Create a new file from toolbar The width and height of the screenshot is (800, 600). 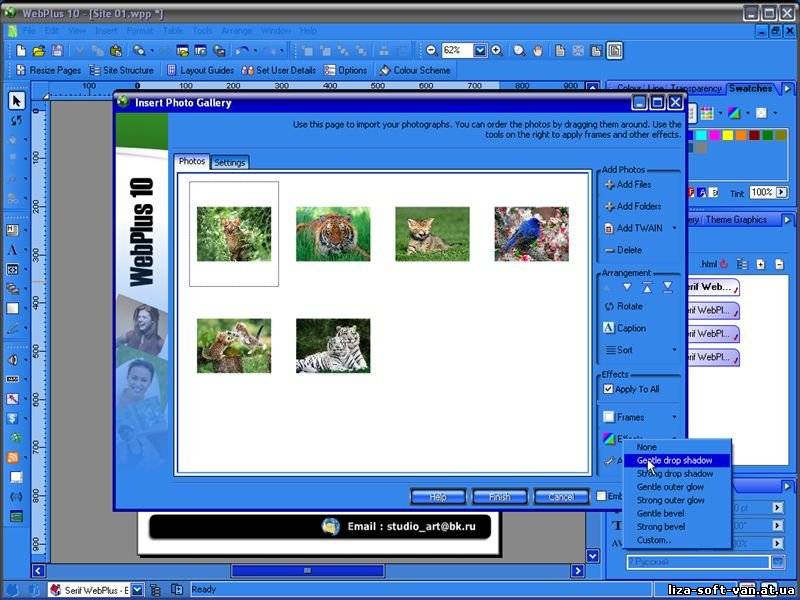click(x=21, y=51)
